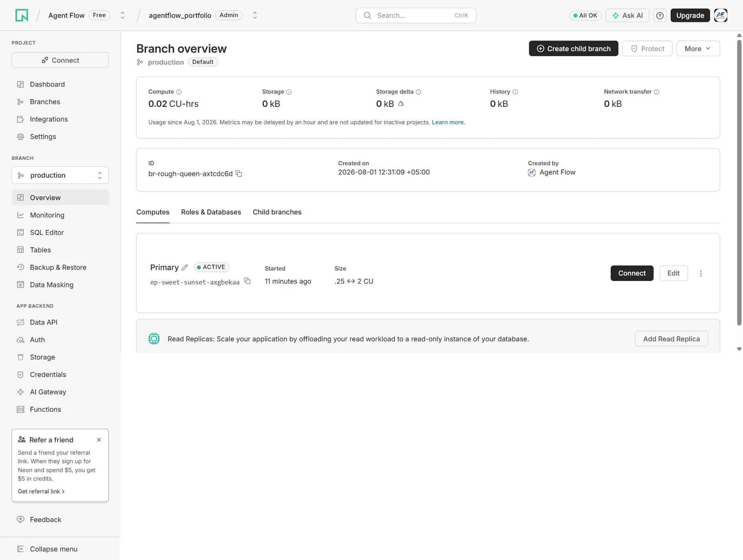Click the Storage delta info icon

[x=418, y=92]
